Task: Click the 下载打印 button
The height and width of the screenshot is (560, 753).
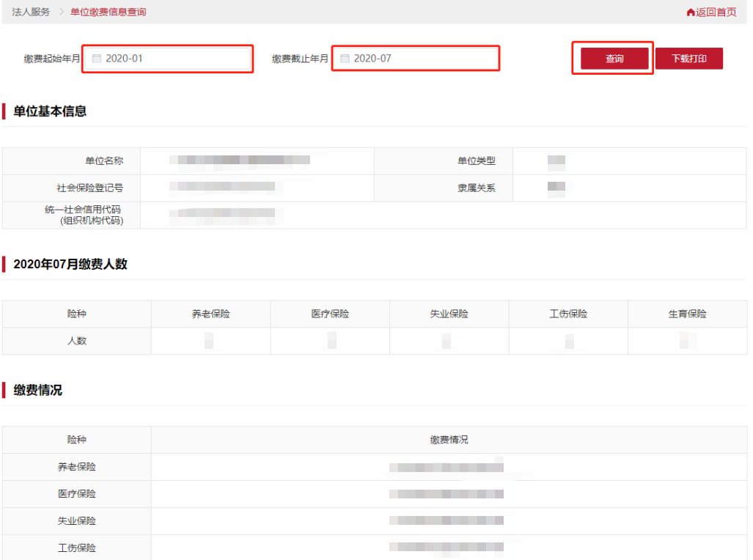Action: click(688, 59)
